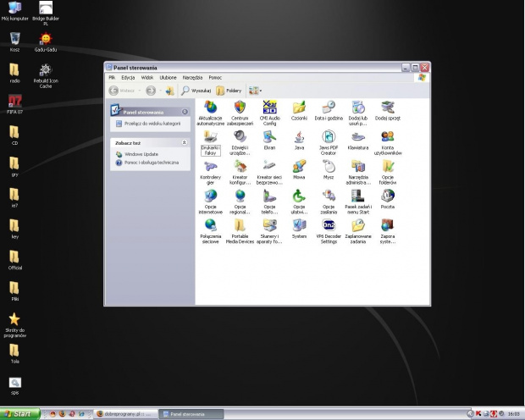Viewport: 525px width, 420px height.
Task: Open Zaplanowane zadania icon
Action: click(358, 231)
